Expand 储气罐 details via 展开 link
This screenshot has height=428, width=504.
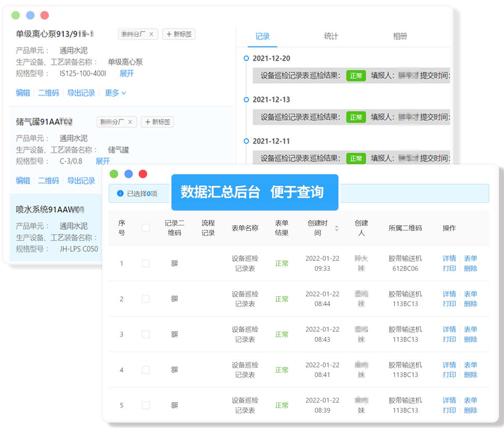click(102, 161)
